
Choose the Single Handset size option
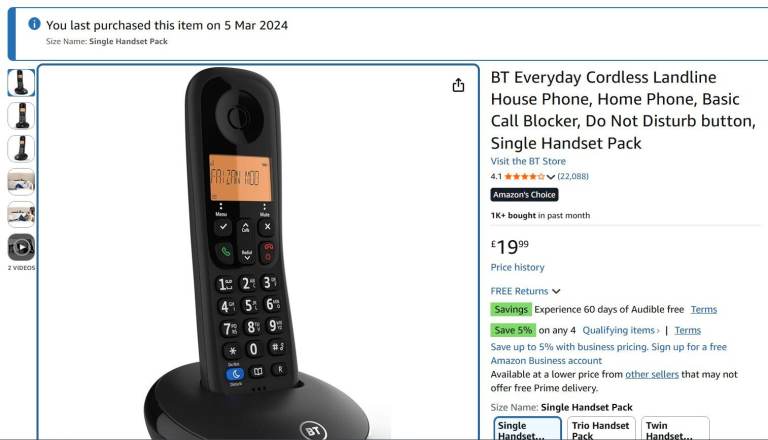pyautogui.click(x=528, y=429)
